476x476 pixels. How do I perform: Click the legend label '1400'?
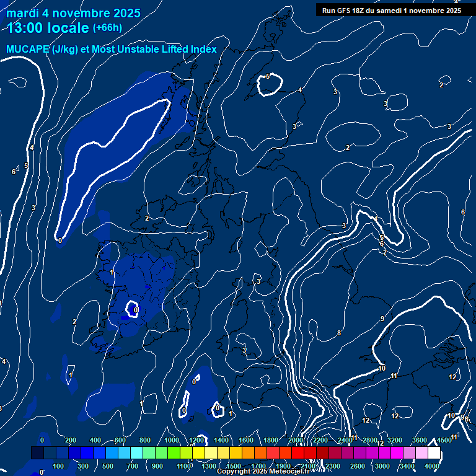pyautogui.click(x=221, y=440)
